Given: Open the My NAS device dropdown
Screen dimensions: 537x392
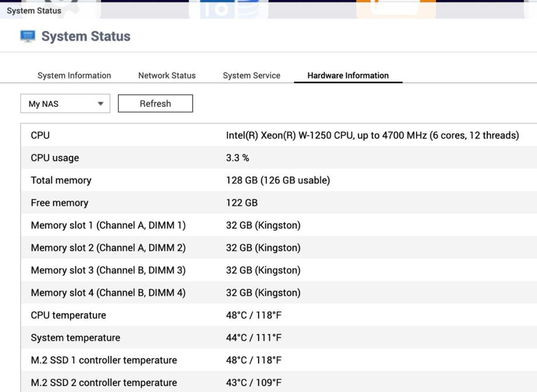Looking at the screenshot, I should click(x=65, y=104).
